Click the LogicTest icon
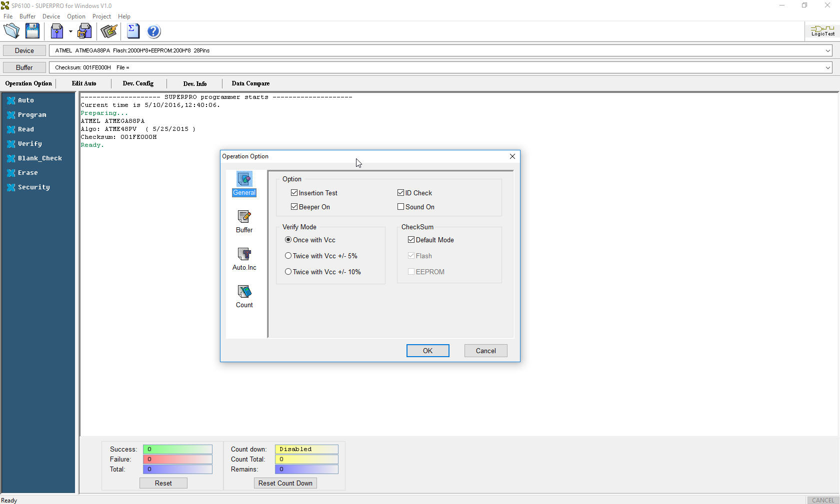The image size is (840, 504). pyautogui.click(x=822, y=31)
